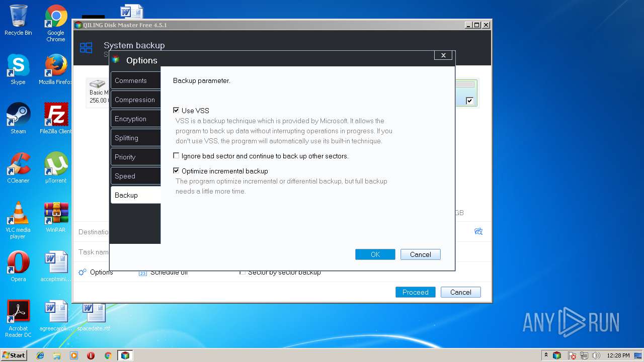Open the Comments options tab
Image resolution: width=644 pixels, height=362 pixels.
point(135,80)
